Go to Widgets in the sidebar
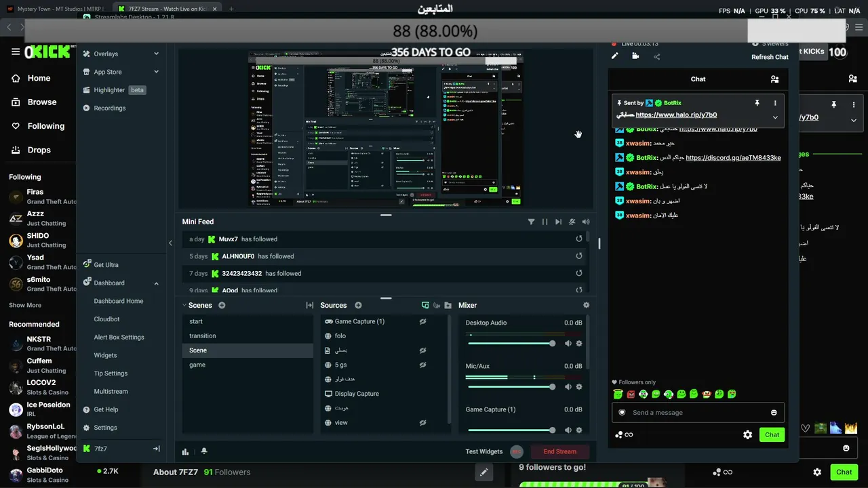The image size is (868, 488). click(x=105, y=355)
